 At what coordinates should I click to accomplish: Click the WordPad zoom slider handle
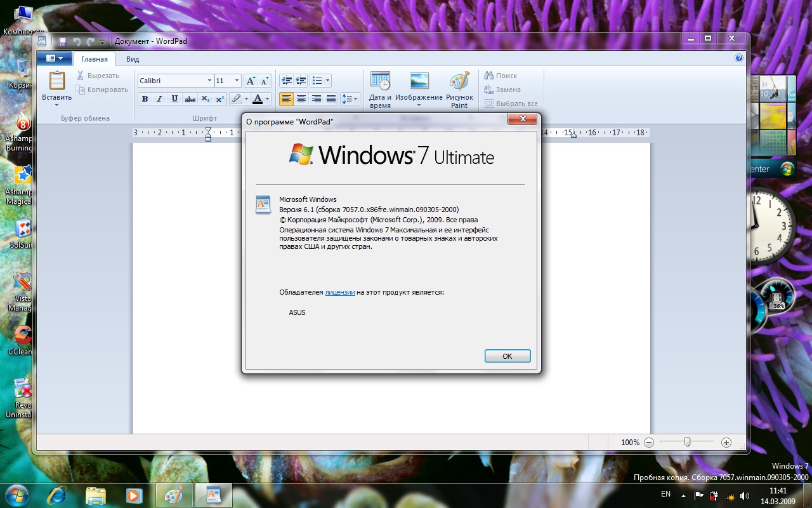pyautogui.click(x=687, y=442)
